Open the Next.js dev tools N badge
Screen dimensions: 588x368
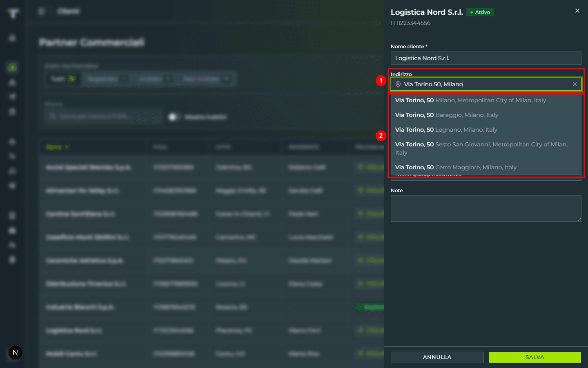[15, 352]
